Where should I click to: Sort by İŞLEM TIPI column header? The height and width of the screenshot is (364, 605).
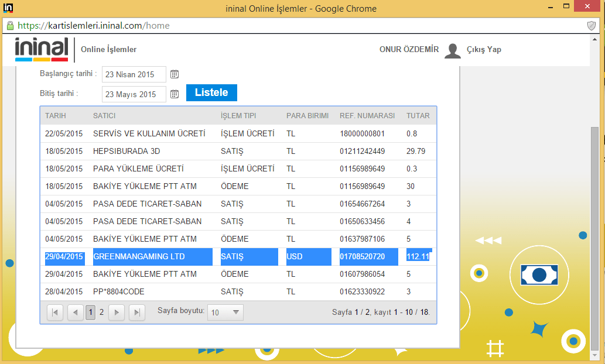238,116
